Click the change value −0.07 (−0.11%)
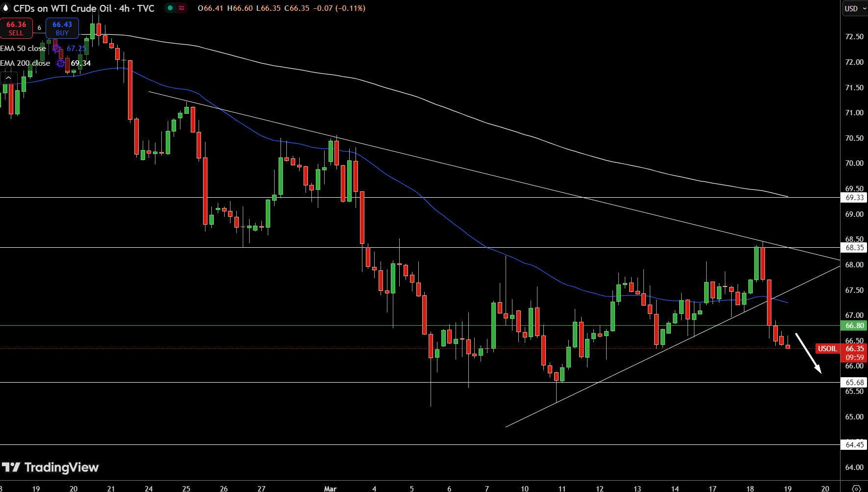The image size is (868, 492). 339,8
